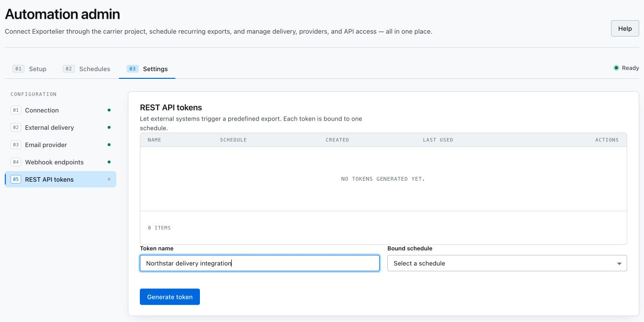The image size is (644, 322).
Task: Switch to the Schedules tab
Action: [x=87, y=69]
